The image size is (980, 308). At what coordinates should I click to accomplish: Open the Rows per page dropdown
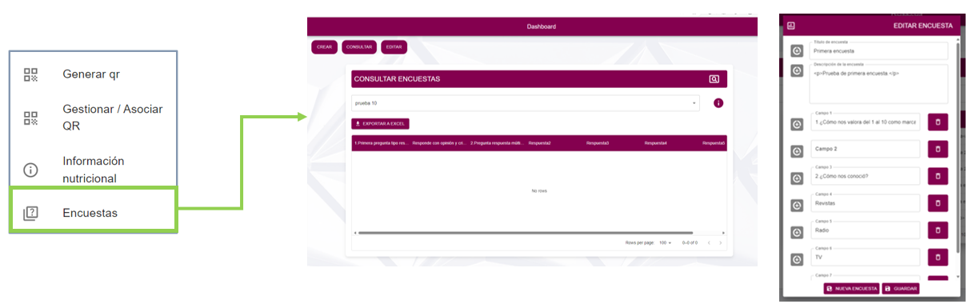[665, 242]
